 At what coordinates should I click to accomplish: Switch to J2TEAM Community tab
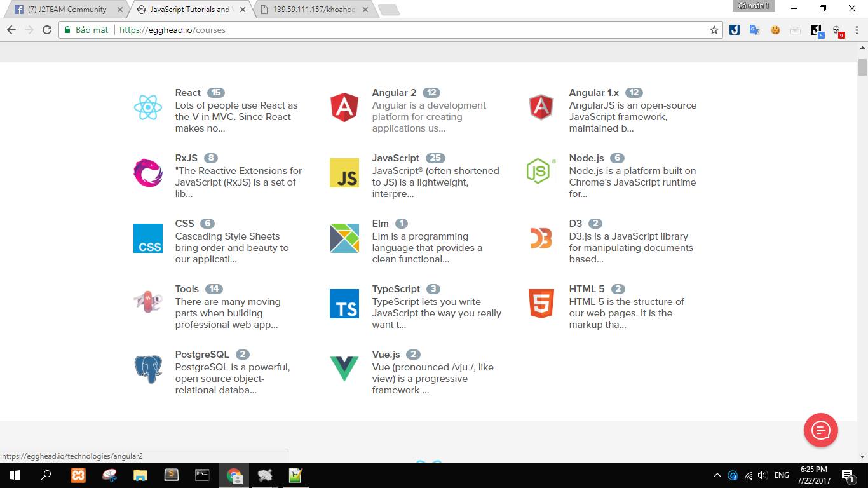[x=67, y=10]
